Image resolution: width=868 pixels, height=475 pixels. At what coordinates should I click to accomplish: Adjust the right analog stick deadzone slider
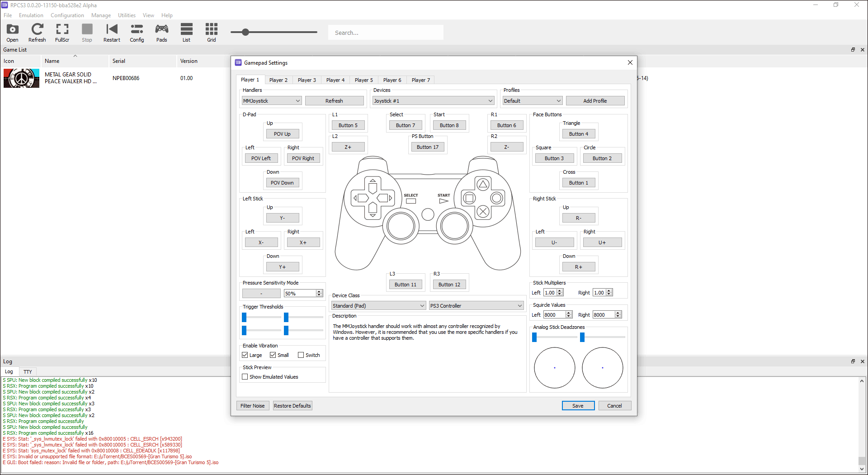coord(603,337)
